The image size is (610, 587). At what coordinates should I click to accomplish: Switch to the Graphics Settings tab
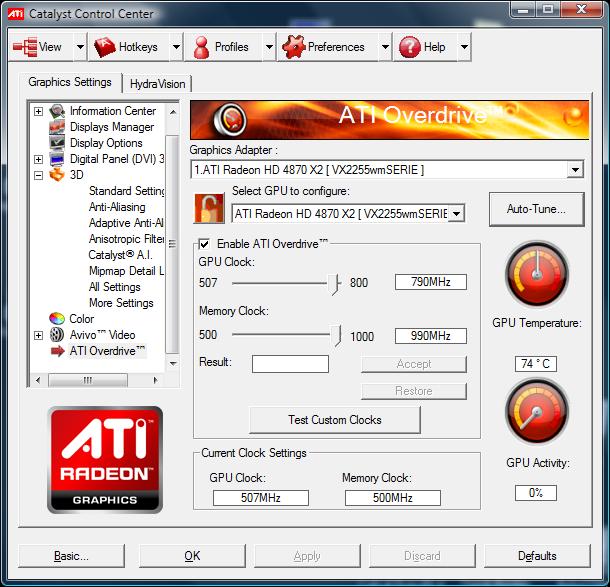[x=70, y=82]
